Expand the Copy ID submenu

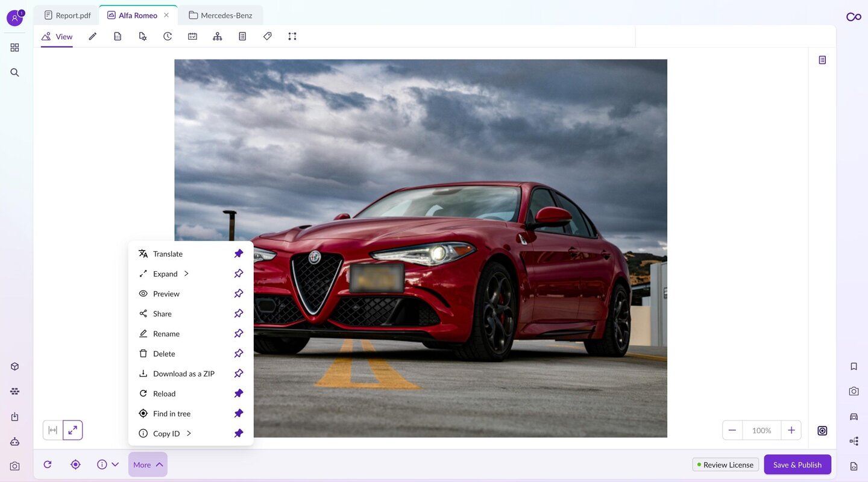coord(189,433)
